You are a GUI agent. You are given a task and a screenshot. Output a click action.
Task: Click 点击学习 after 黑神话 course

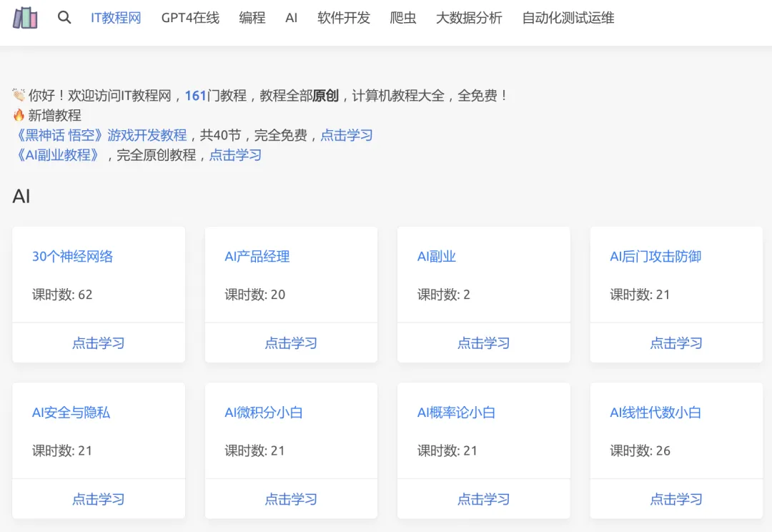coord(347,135)
